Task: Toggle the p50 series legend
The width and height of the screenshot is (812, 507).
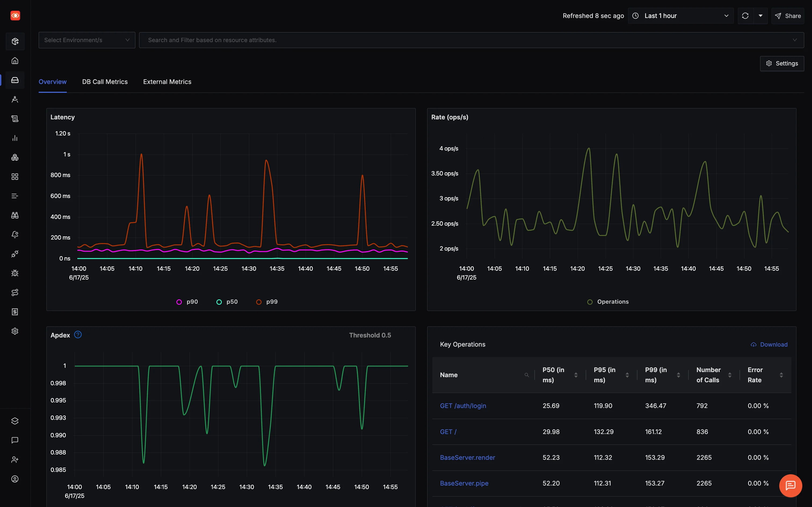Action: (x=227, y=302)
